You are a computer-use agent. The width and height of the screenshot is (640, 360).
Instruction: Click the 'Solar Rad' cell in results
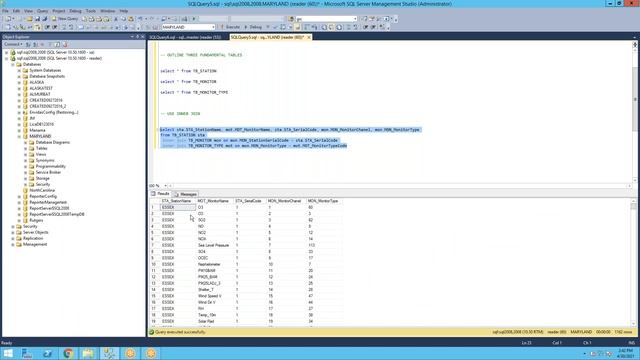tap(215, 322)
